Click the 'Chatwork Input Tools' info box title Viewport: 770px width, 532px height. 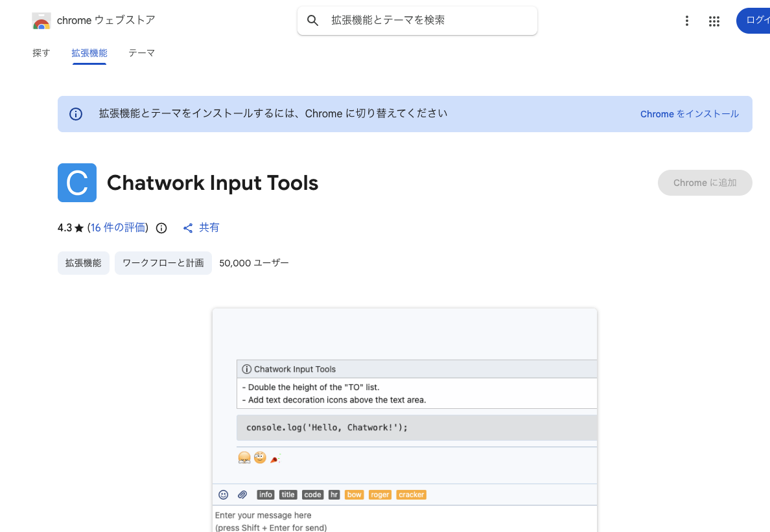tap(295, 369)
